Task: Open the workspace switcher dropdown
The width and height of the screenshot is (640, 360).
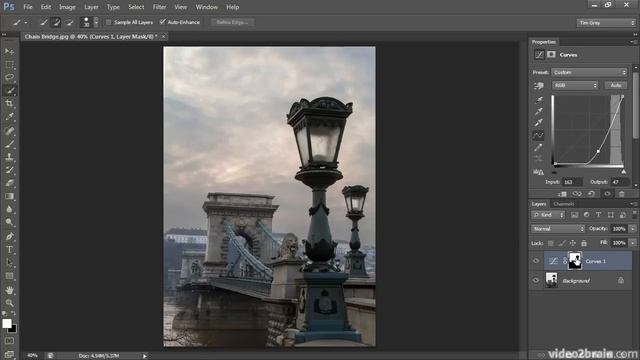Action: tap(606, 23)
